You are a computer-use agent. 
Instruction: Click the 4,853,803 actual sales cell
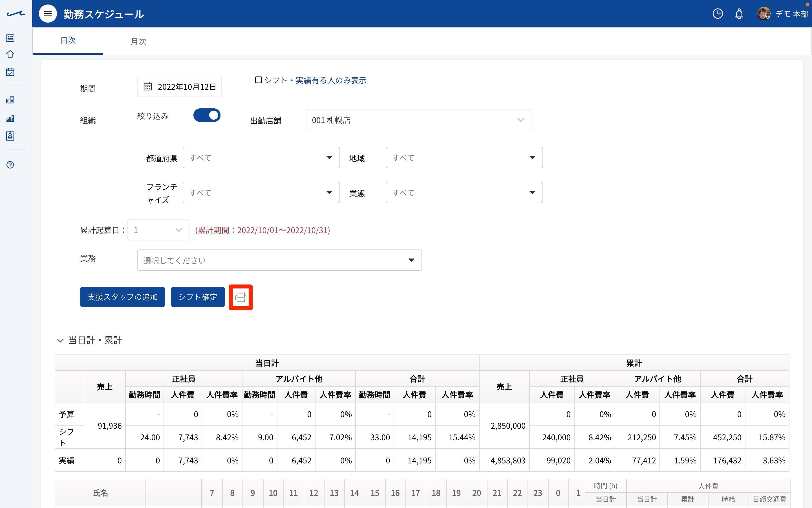[504, 460]
